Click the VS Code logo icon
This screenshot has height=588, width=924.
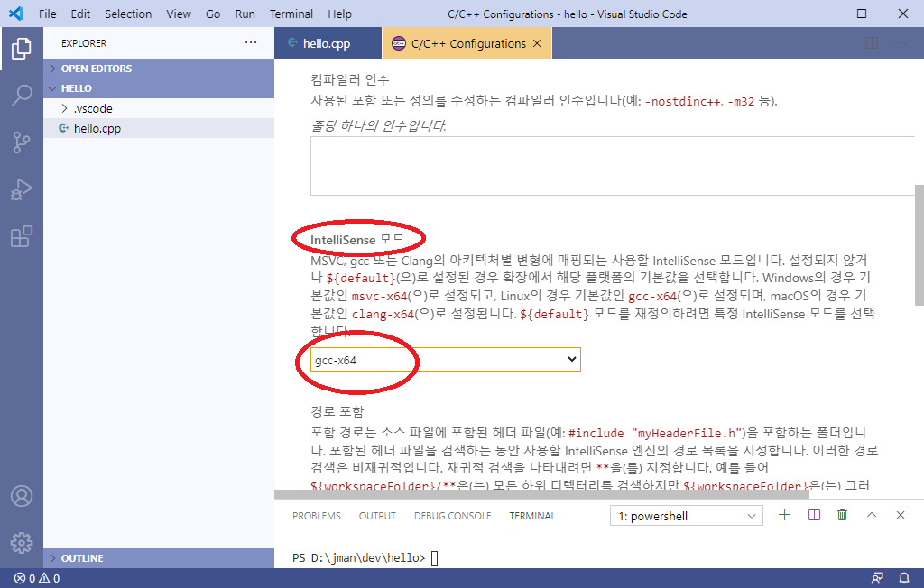pyautogui.click(x=16, y=14)
